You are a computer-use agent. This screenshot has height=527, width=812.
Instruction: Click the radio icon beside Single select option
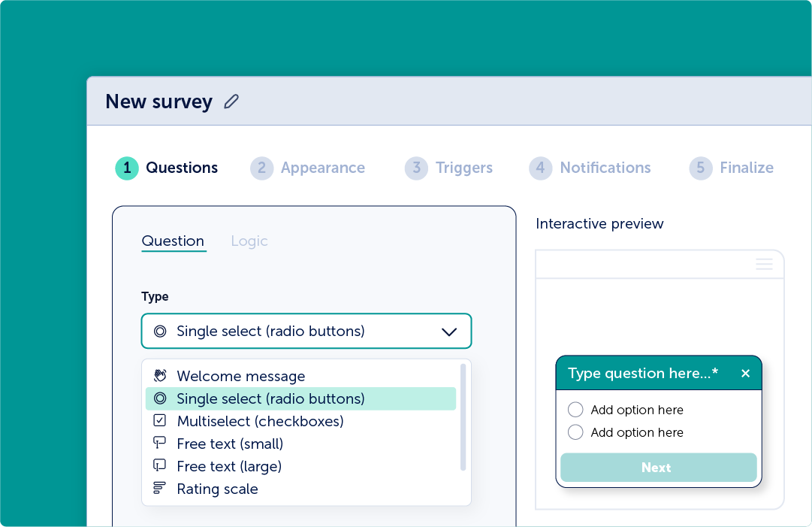coord(159,398)
